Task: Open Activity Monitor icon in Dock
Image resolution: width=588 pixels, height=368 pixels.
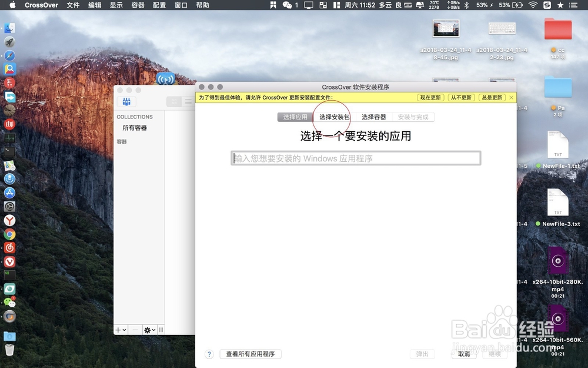Action: [9, 138]
